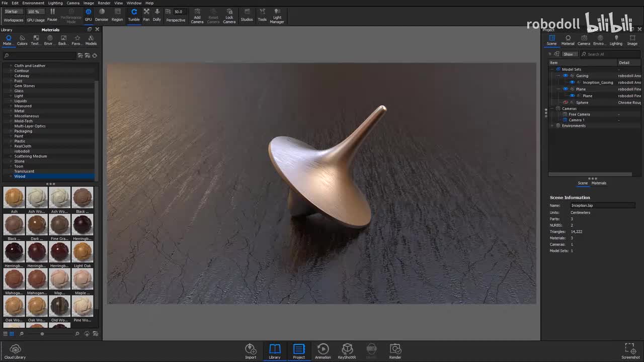Viewport: 644px width, 362px height.
Task: Enable the Denoise tool
Action: [102, 15]
